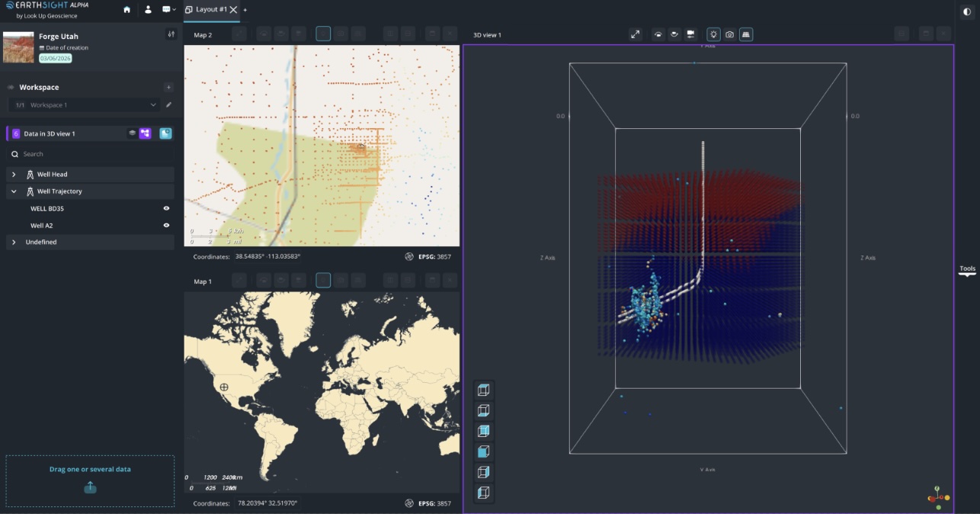The image size is (980, 514).
Task: Toggle dark/light theme contrast icon
Action: 967,11
